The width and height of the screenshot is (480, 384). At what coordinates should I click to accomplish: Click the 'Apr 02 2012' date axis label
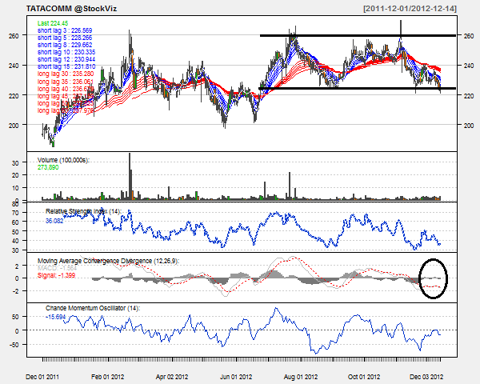[x=172, y=377]
